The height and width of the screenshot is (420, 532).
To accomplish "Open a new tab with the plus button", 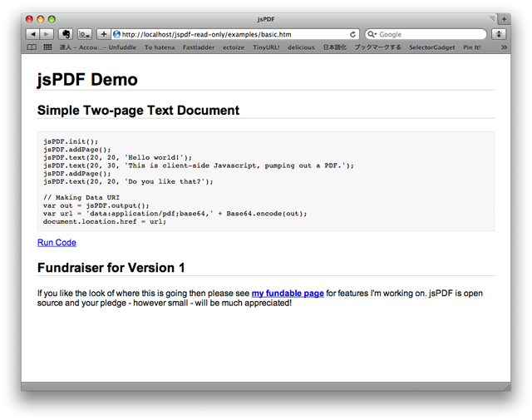I will (505, 19).
